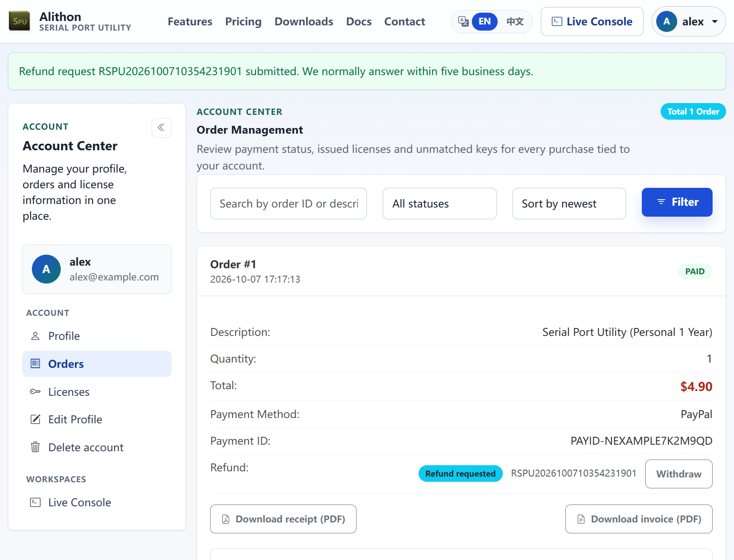Switch language to 中文
The height and width of the screenshot is (560, 734).
click(x=515, y=21)
